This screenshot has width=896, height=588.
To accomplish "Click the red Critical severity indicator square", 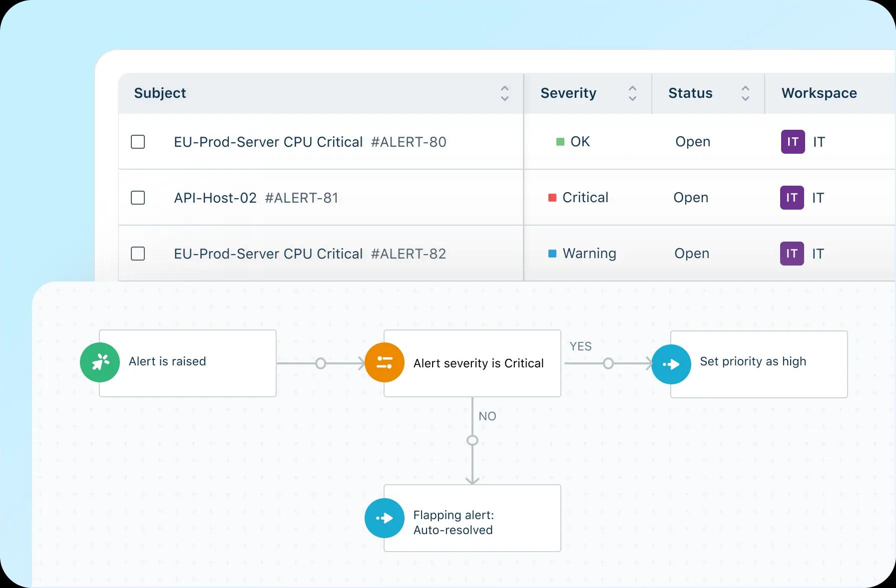I will (552, 198).
